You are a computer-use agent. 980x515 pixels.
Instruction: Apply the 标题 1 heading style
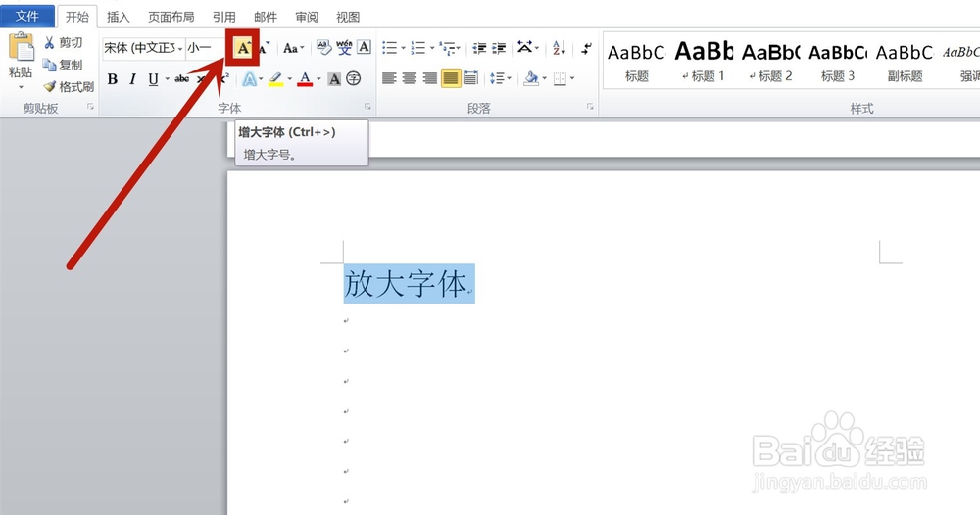(x=703, y=63)
